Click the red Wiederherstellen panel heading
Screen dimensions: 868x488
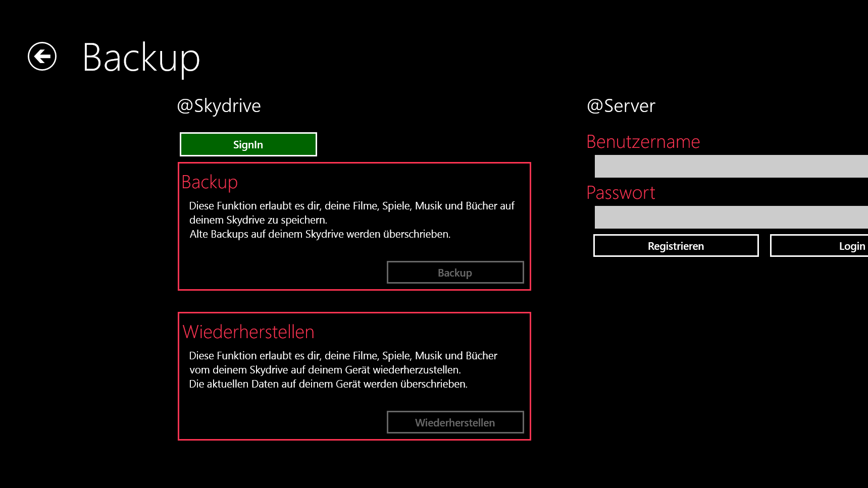248,332
